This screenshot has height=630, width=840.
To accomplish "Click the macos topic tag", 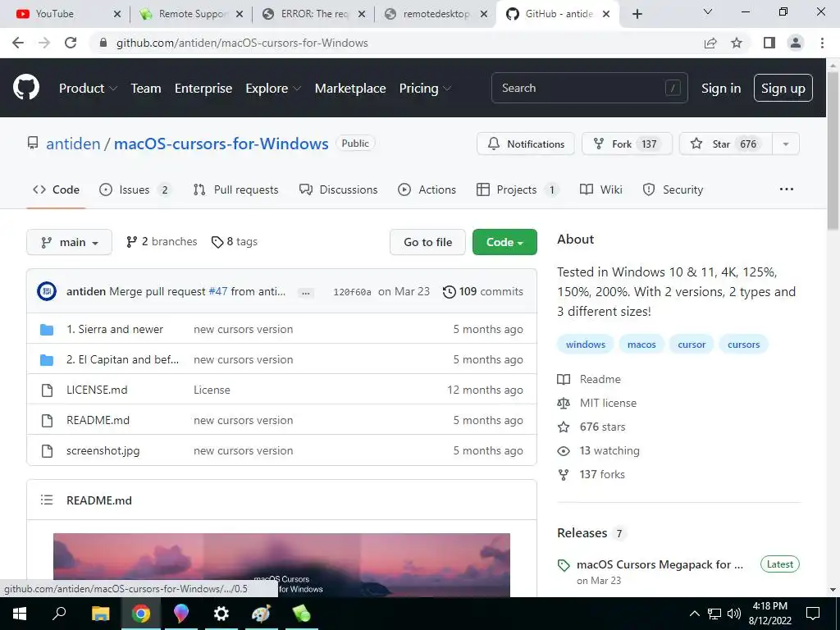I will click(x=641, y=345).
